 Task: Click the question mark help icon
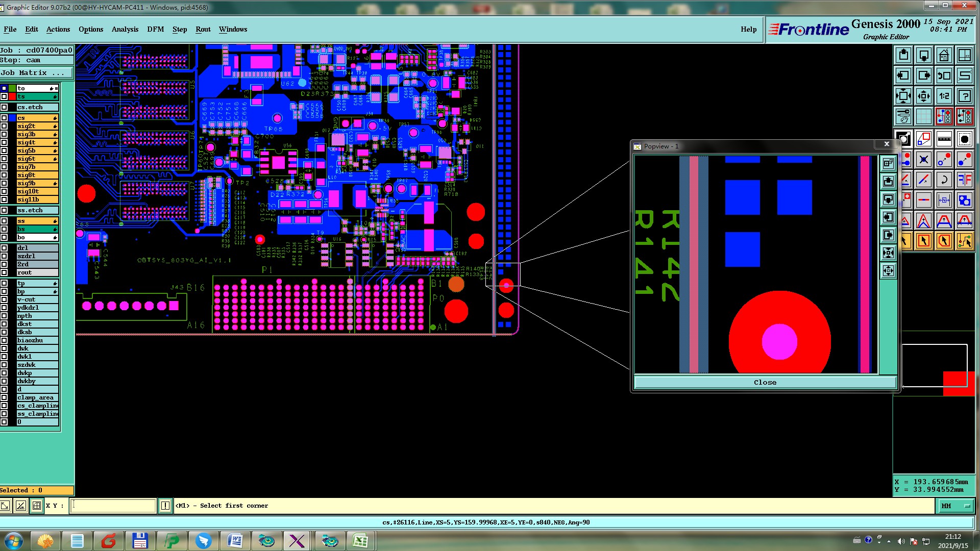[x=964, y=96]
